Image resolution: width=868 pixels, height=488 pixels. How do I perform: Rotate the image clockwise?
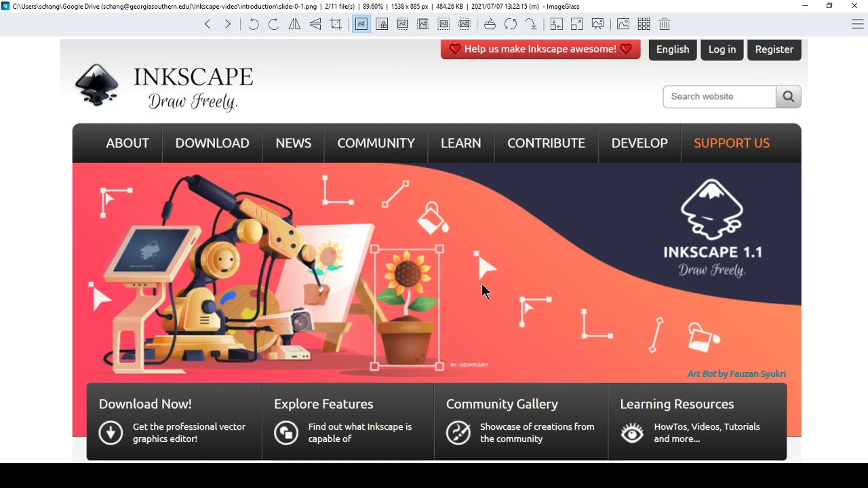274,24
